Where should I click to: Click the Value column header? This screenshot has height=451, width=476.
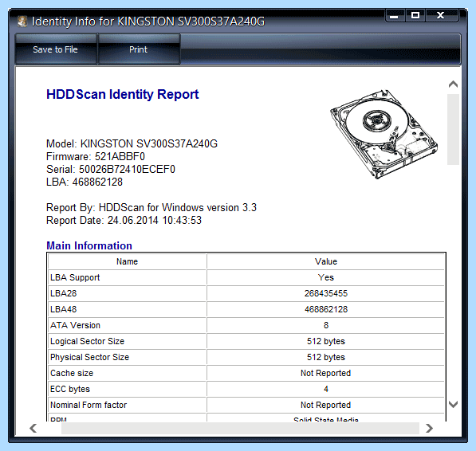[326, 261]
